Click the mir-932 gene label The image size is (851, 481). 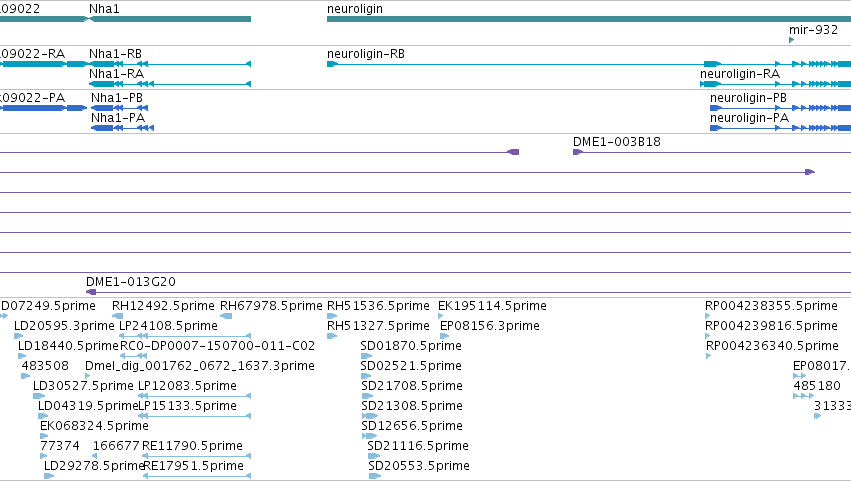(813, 30)
